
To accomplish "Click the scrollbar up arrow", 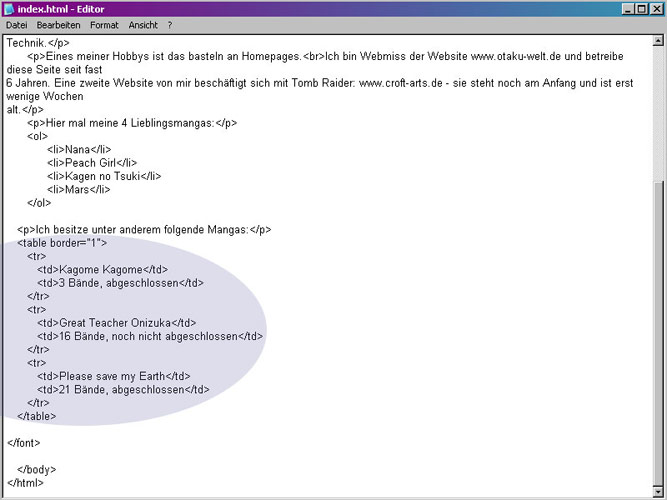I will pos(658,41).
